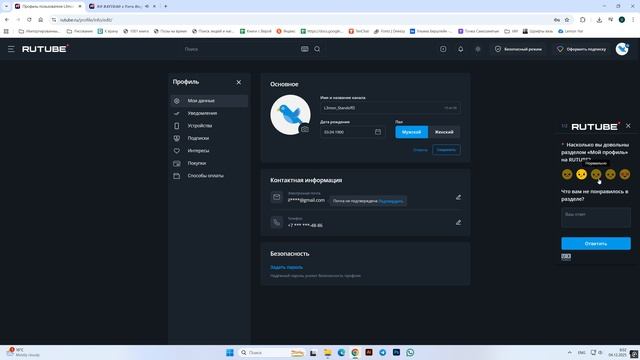Select 'Мои данные' in profile menu

pyautogui.click(x=209, y=101)
